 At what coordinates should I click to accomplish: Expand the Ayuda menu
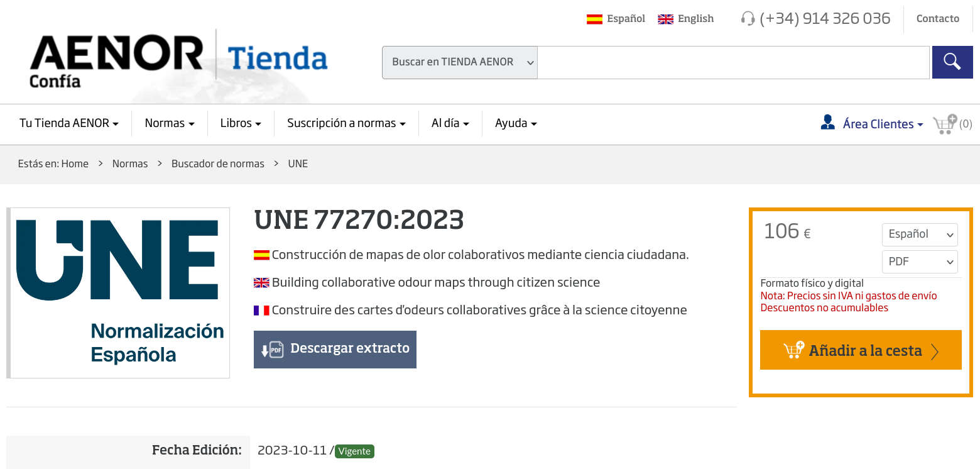[516, 123]
